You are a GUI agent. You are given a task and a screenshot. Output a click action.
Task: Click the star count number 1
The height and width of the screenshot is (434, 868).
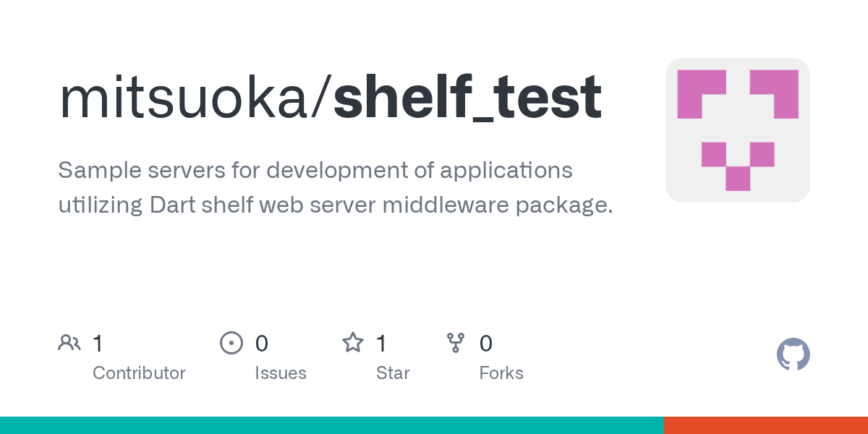[x=381, y=344]
